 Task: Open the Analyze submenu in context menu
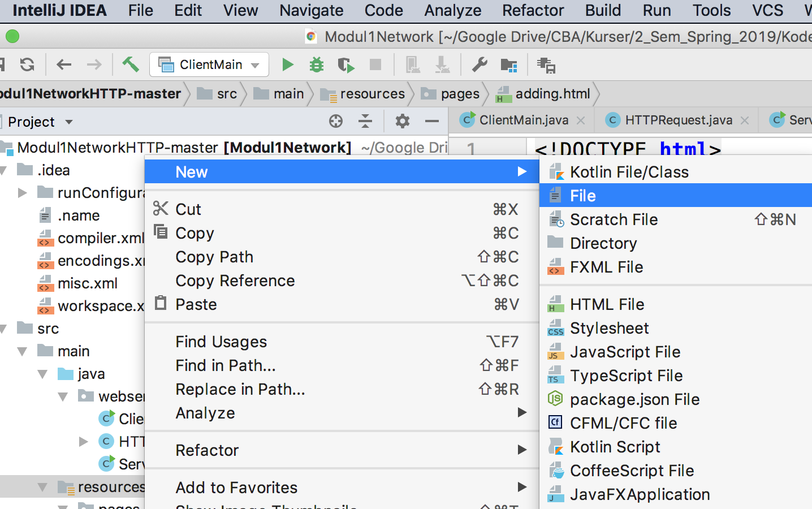[342, 413]
